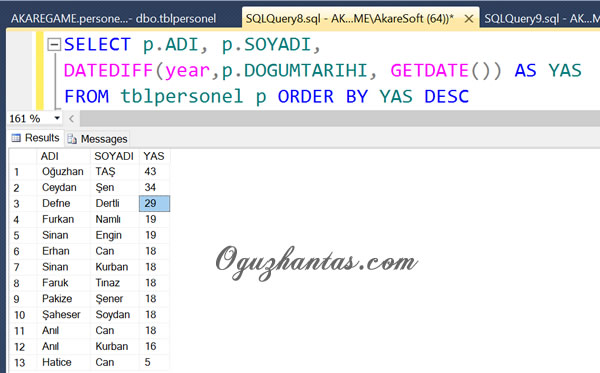Switch to the Results tab
This screenshot has width=600, height=373.
[x=36, y=138]
